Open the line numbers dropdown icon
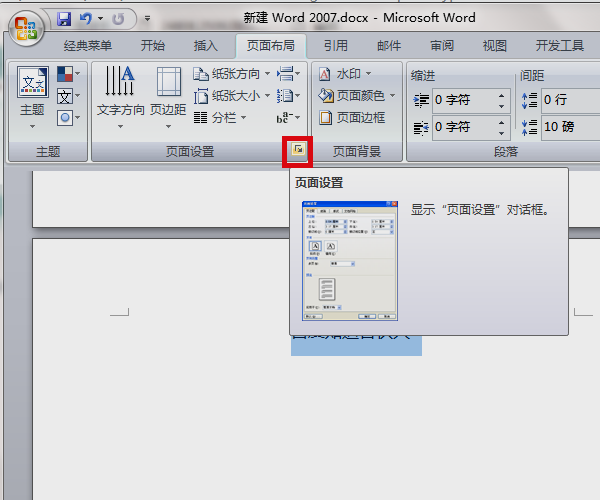This screenshot has width=600, height=500. (x=289, y=96)
